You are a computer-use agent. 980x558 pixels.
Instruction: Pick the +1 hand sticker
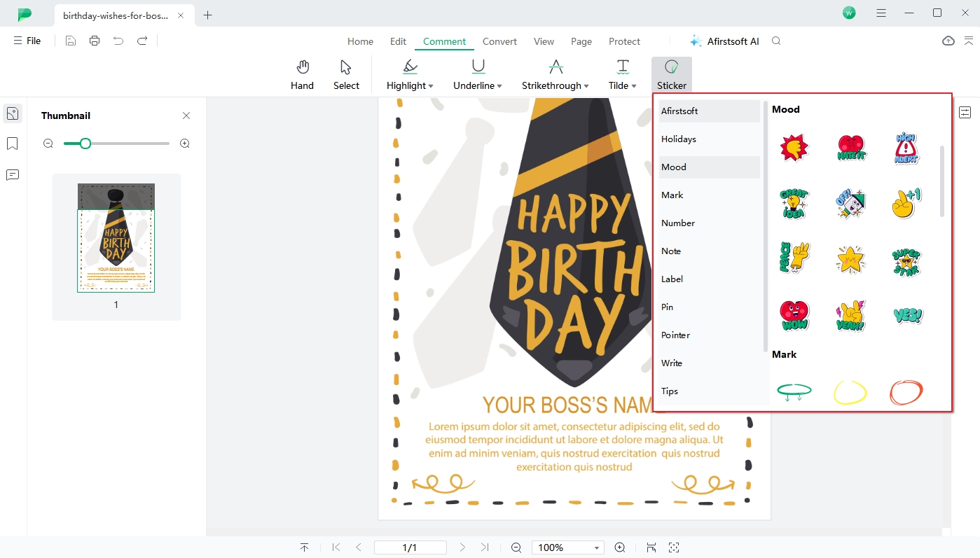pyautogui.click(x=906, y=204)
